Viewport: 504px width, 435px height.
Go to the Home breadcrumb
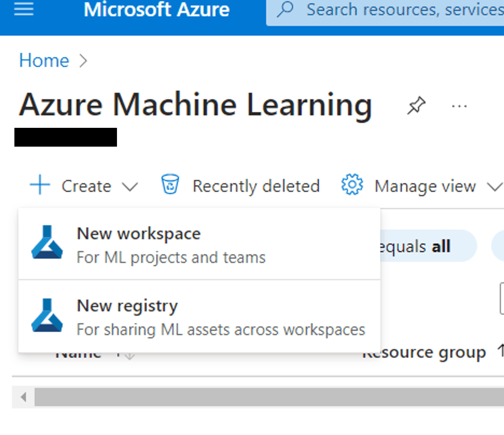pos(44,60)
